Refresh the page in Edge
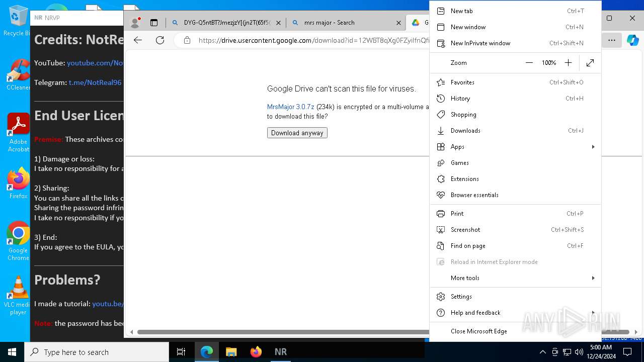 click(x=160, y=40)
